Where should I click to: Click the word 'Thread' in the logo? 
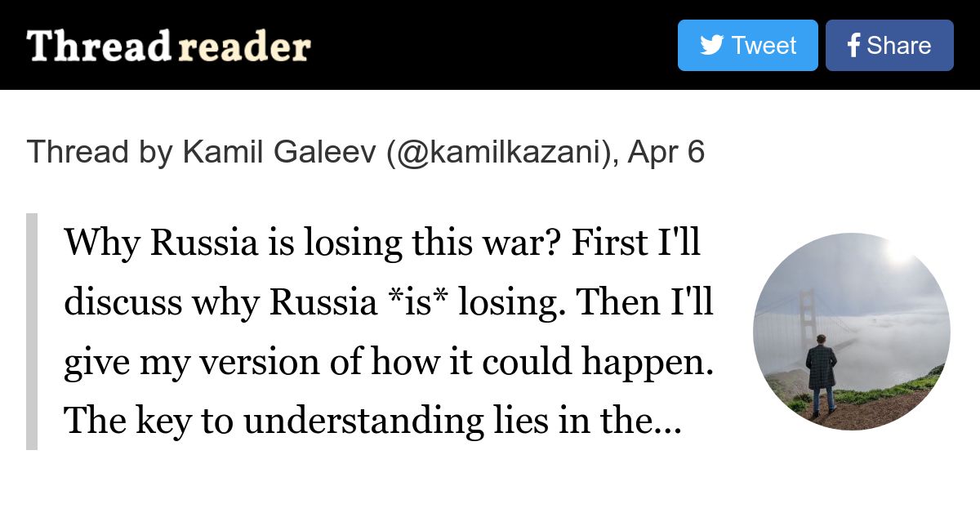click(x=98, y=47)
